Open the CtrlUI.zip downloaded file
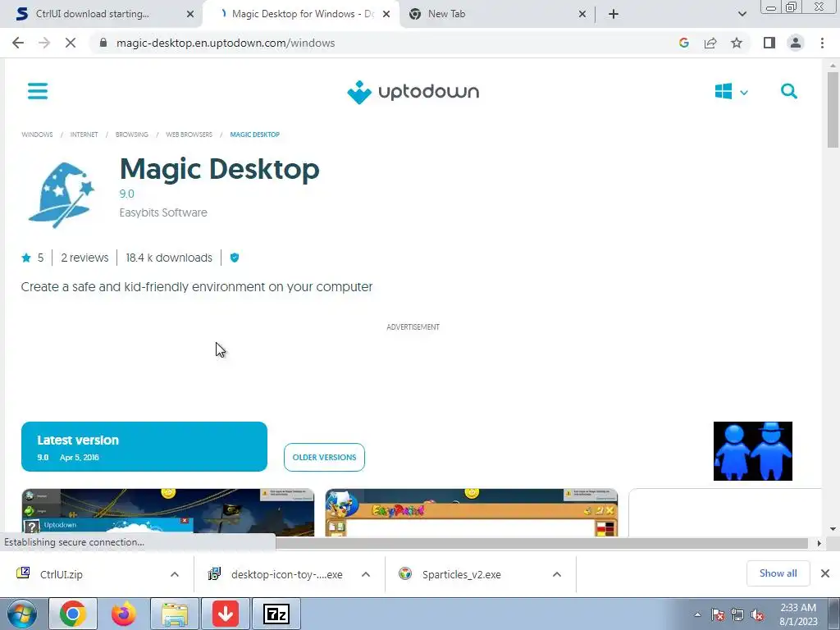The height and width of the screenshot is (630, 840). click(x=61, y=574)
